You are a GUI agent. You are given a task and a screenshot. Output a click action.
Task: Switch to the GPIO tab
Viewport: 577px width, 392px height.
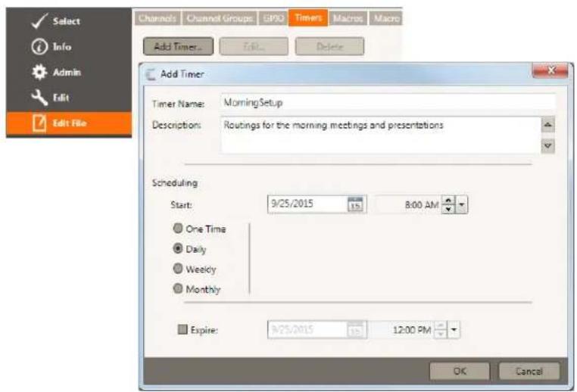tap(273, 18)
